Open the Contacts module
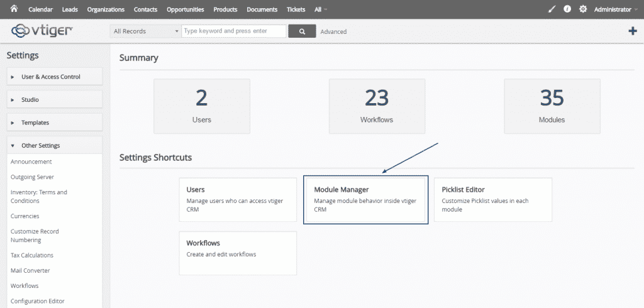The width and height of the screenshot is (644, 308). (x=145, y=9)
